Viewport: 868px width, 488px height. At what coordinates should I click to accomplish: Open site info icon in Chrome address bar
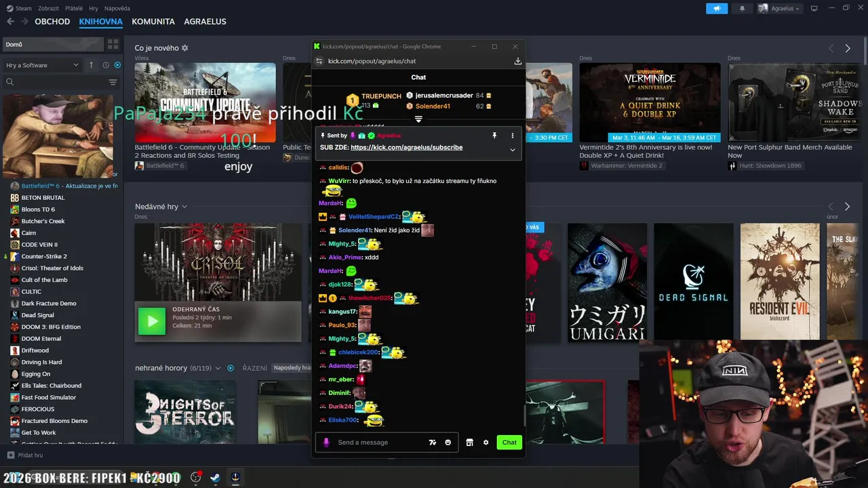[319, 61]
